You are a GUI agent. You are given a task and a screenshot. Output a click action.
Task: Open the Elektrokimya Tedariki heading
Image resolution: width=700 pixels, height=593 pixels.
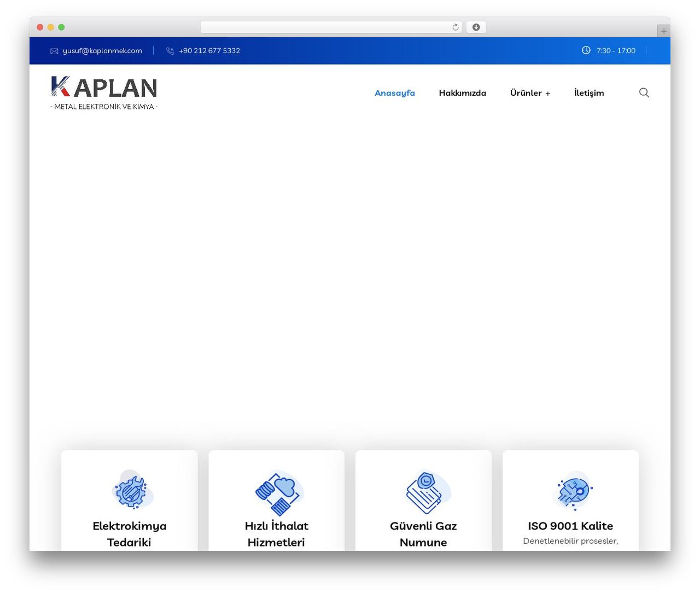[130, 534]
